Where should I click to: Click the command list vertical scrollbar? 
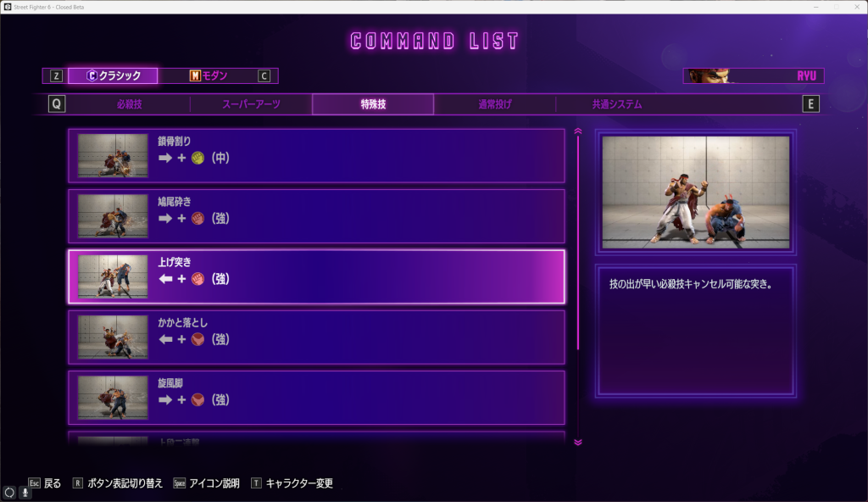[578, 243]
